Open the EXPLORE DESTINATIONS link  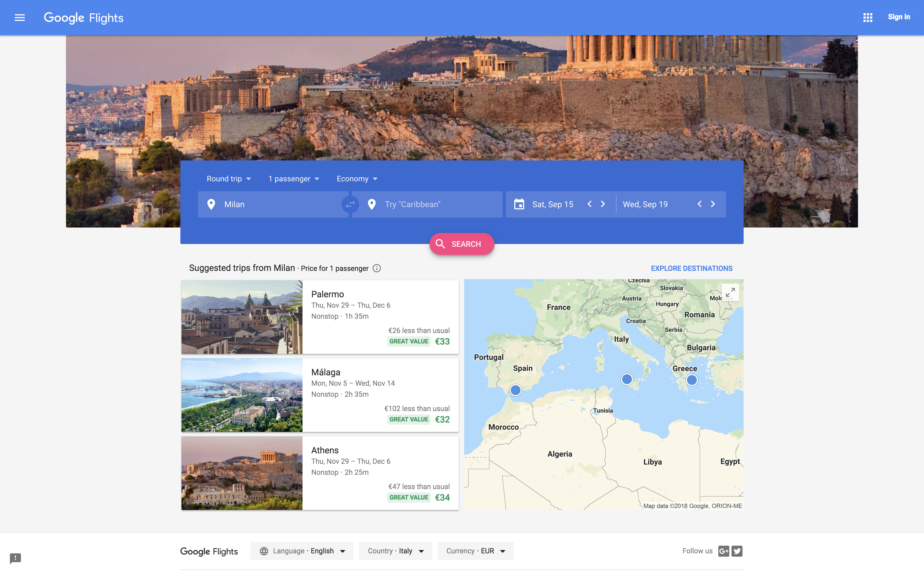coord(691,268)
